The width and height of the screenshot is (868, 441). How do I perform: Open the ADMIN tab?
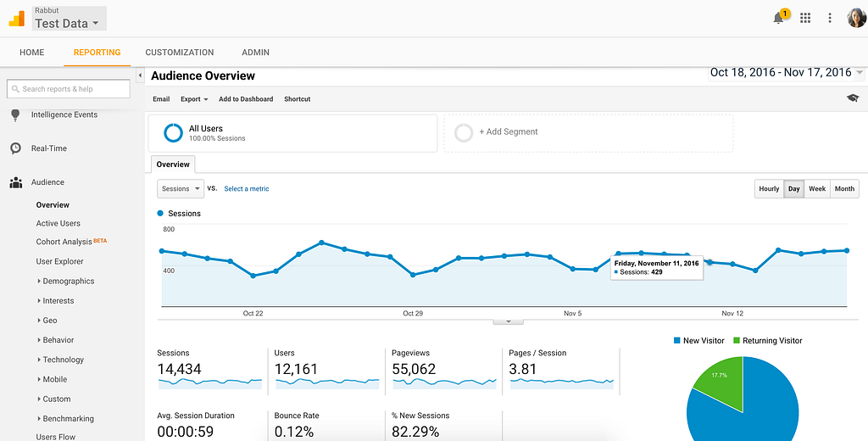pos(256,53)
